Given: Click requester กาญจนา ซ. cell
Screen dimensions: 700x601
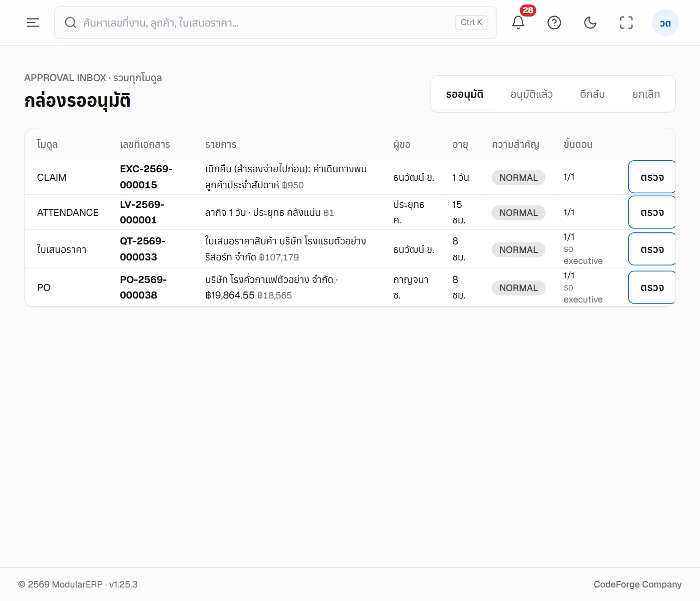Looking at the screenshot, I should point(411,287).
